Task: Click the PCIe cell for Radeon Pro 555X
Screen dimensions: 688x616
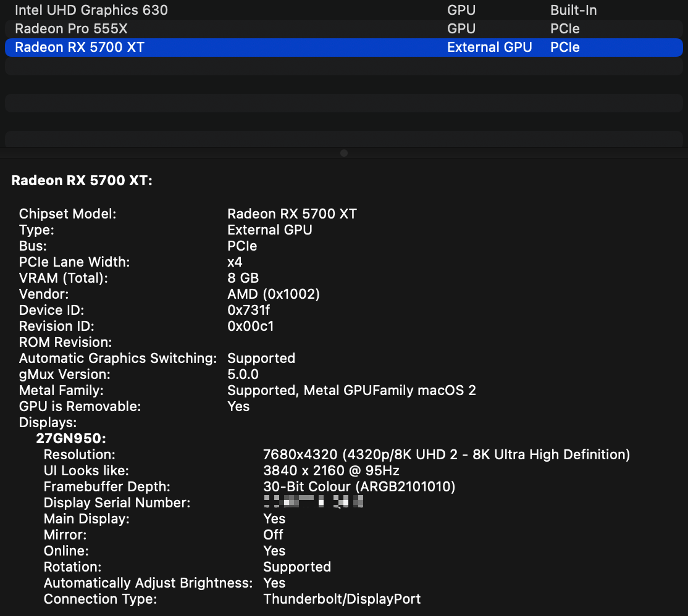Action: 565,28
